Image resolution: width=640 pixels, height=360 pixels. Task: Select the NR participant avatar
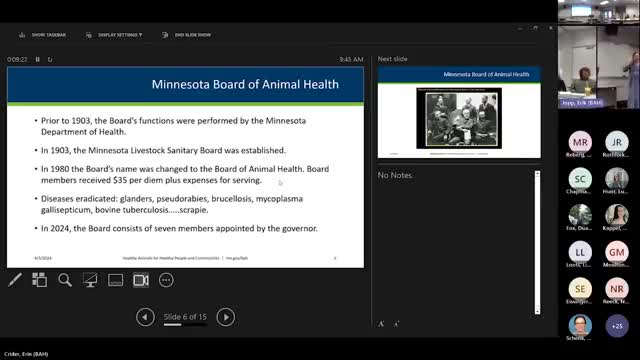(x=617, y=289)
